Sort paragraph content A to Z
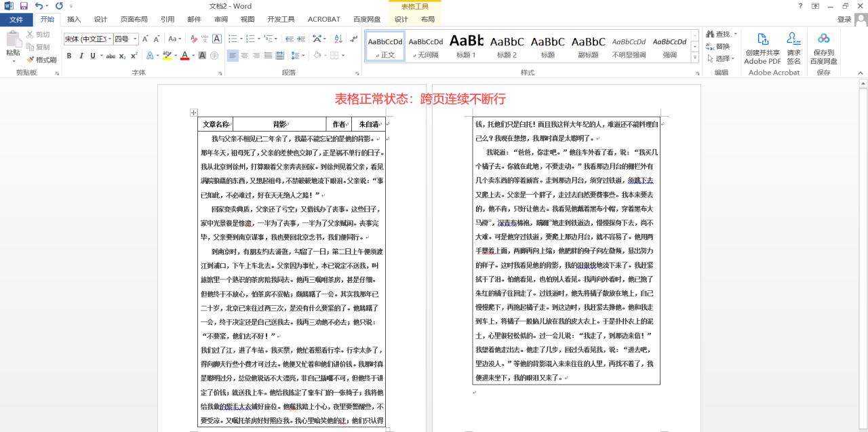The width and height of the screenshot is (868, 432). [x=338, y=39]
